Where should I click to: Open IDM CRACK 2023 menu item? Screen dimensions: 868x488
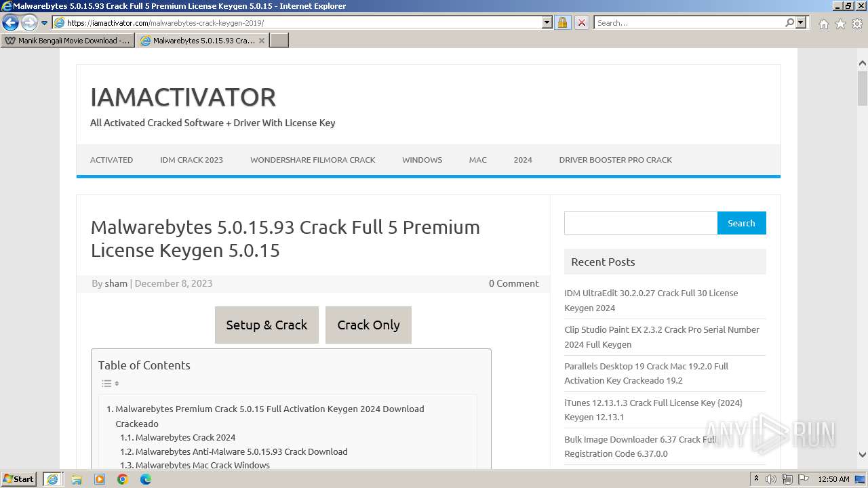191,160
